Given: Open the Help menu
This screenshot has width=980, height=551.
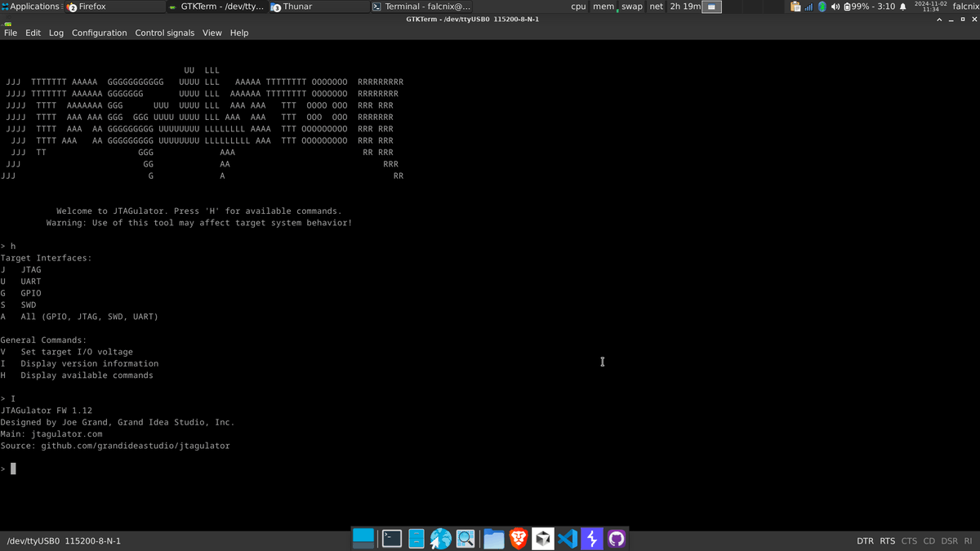Looking at the screenshot, I should 239,33.
